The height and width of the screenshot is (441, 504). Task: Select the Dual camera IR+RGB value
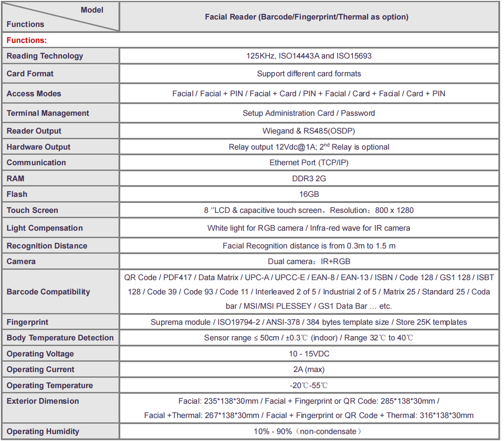pos(309,261)
